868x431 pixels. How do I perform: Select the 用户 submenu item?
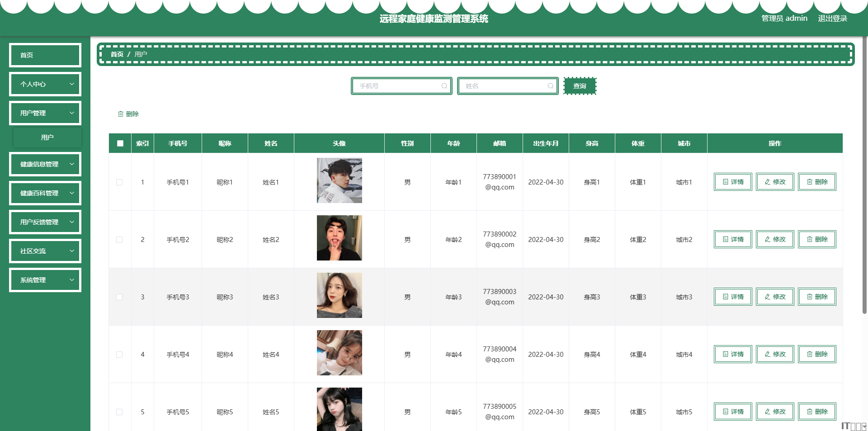47,137
